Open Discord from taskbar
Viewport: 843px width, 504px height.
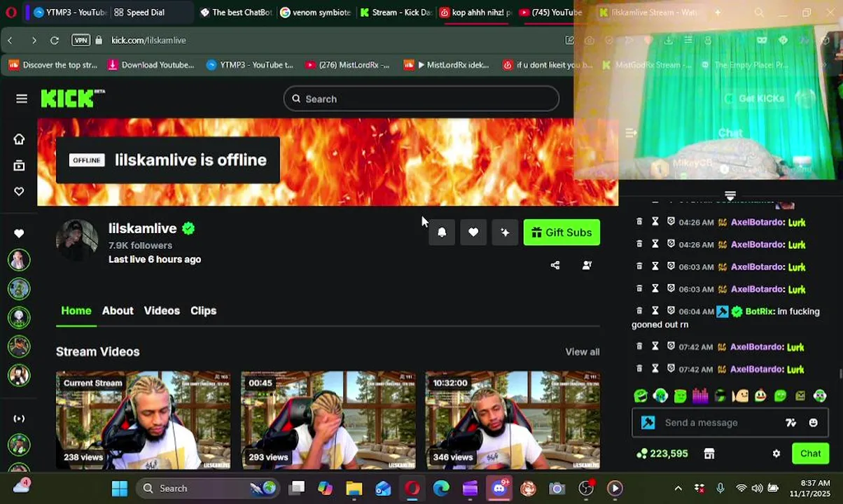499,488
